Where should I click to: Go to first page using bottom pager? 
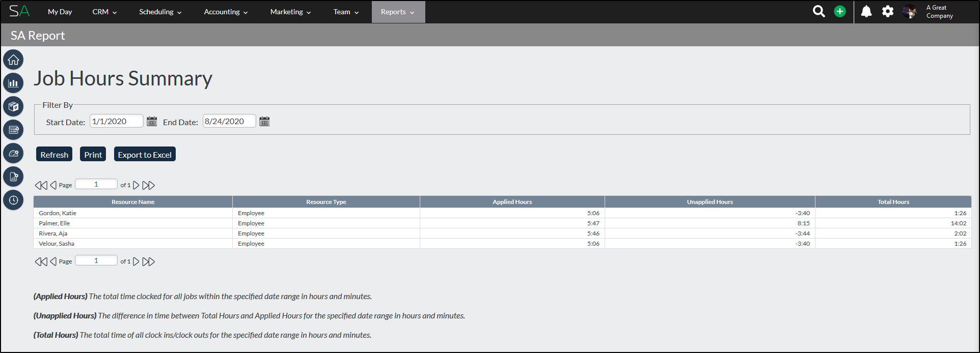click(41, 261)
